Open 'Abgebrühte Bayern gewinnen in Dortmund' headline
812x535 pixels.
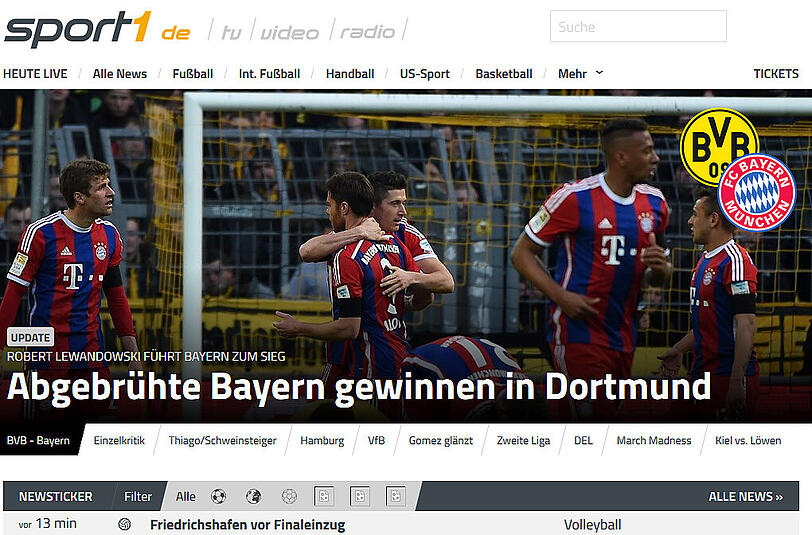pos(358,387)
